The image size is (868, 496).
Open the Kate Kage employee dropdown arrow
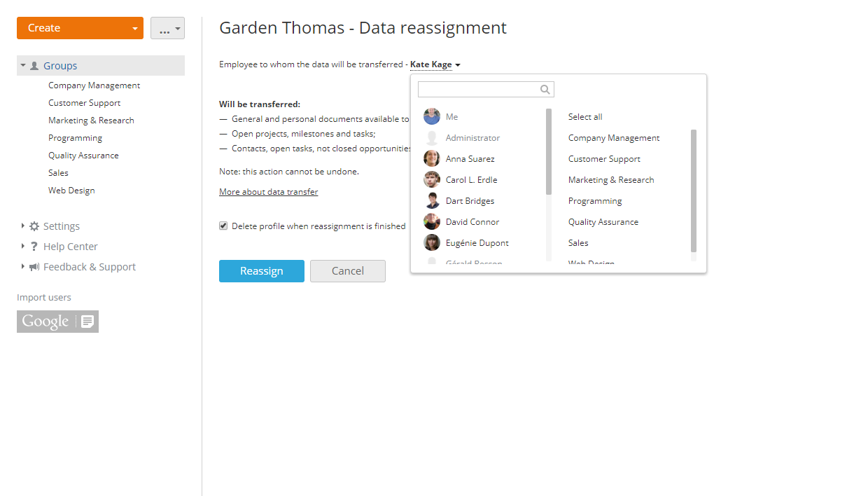click(x=458, y=64)
